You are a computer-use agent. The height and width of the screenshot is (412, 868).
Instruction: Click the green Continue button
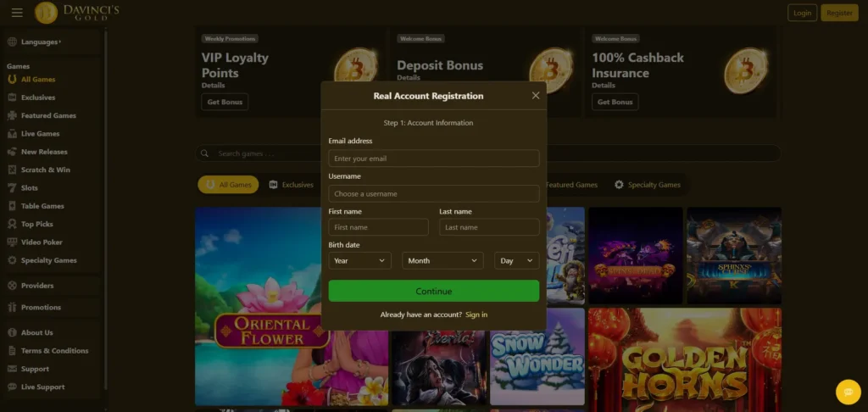click(x=434, y=292)
